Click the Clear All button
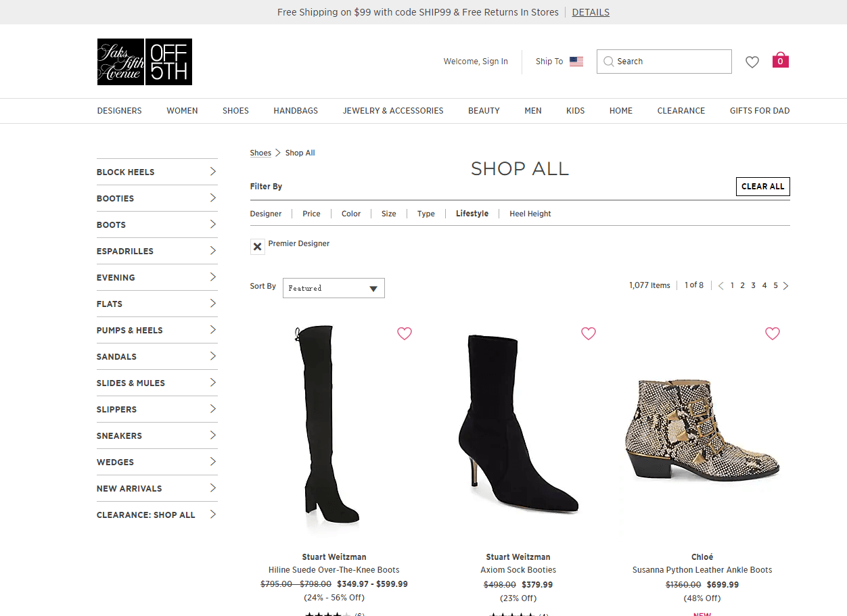Screen dimensions: 847x616 click(762, 187)
